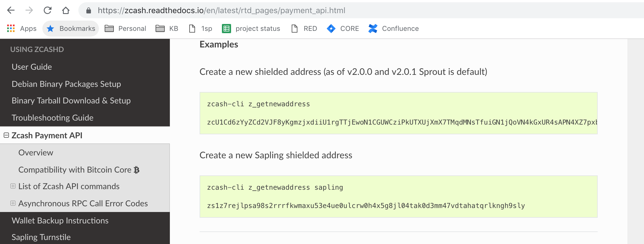Expand List of Zcash API commands
The width and height of the screenshot is (644, 244).
pos(13,186)
